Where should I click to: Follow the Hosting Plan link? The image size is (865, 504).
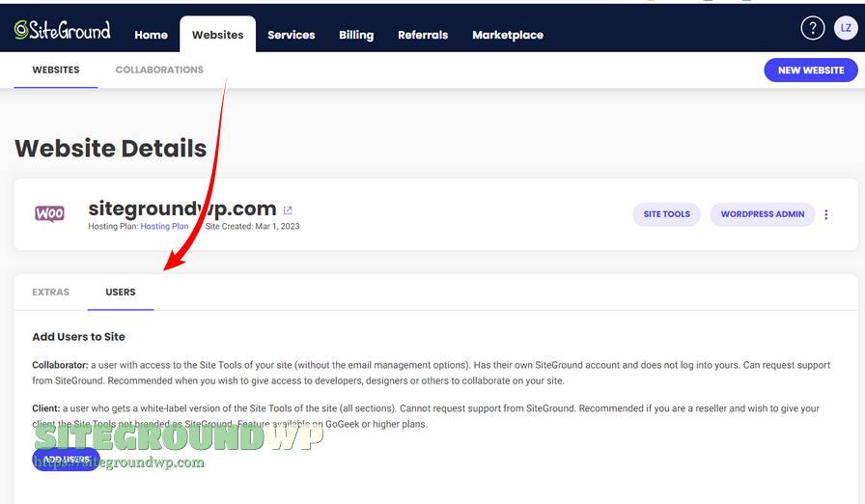tap(164, 227)
